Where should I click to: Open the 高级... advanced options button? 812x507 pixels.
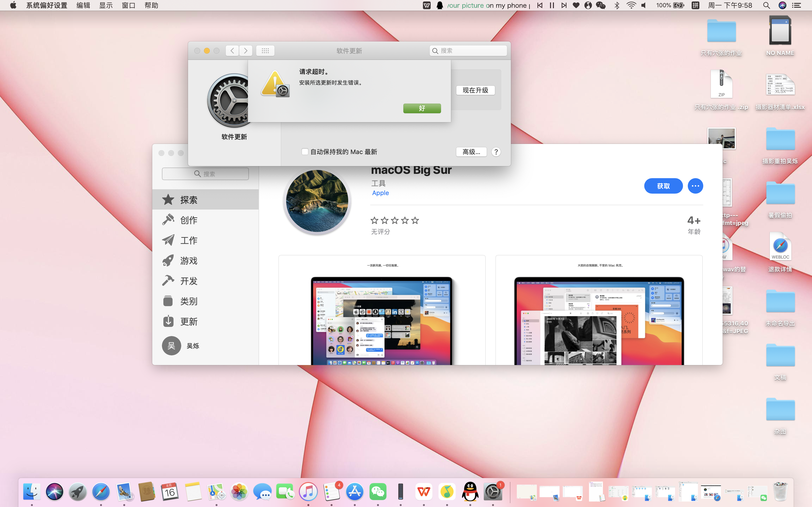(471, 152)
